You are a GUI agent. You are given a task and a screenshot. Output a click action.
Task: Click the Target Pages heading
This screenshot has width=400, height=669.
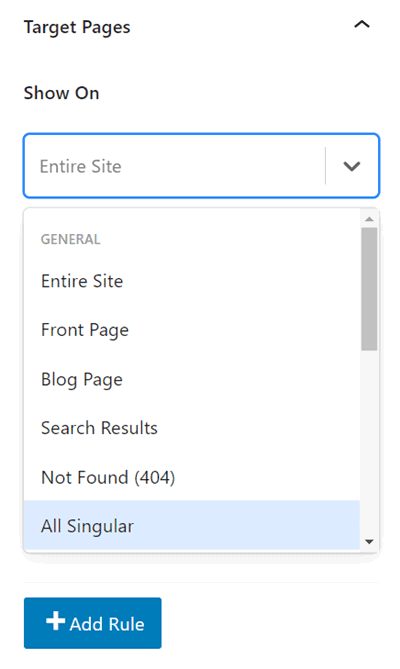pyautogui.click(x=77, y=27)
